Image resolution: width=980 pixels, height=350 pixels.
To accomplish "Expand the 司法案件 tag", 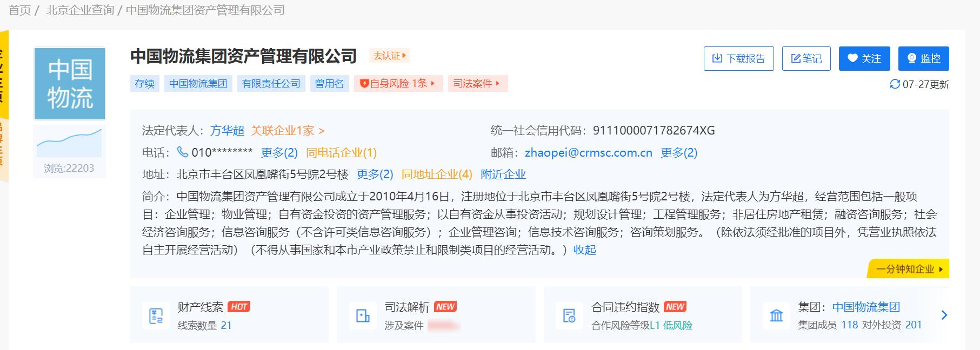I will coord(477,84).
